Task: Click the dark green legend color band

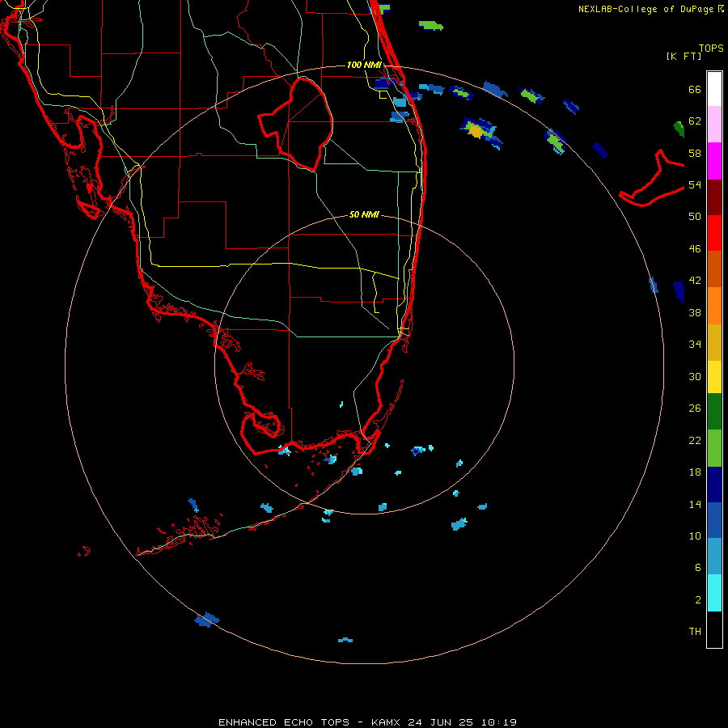Action: click(714, 412)
